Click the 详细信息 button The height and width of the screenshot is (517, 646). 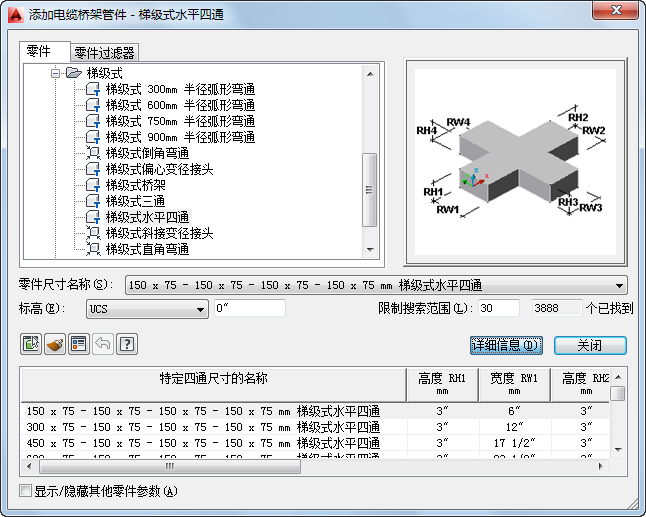(x=506, y=345)
